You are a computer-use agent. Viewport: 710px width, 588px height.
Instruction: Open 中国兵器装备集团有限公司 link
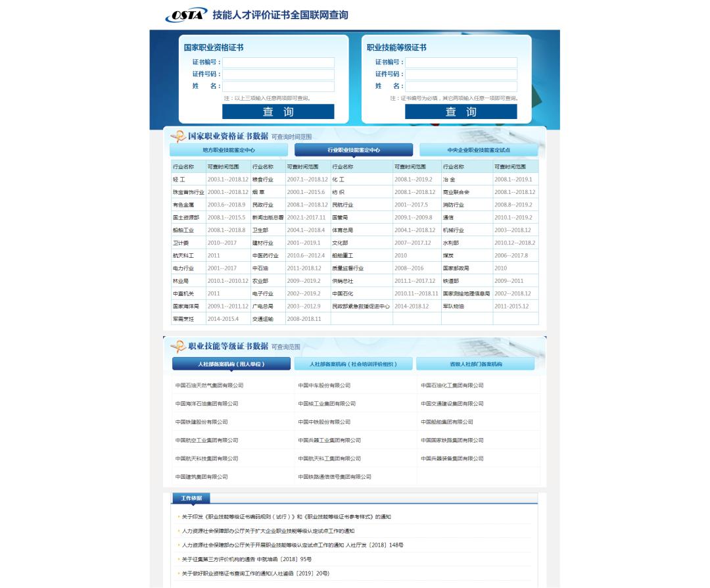(452, 458)
